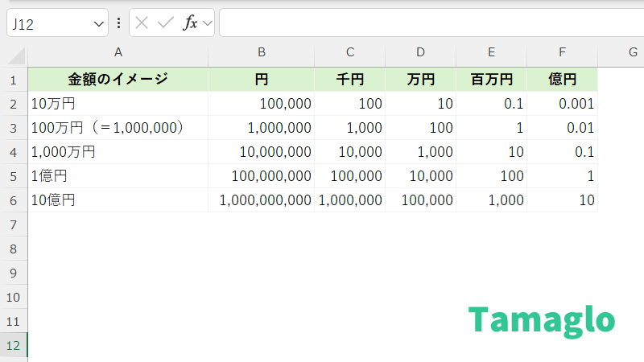The image size is (644, 362).
Task: Click the Insert Function fx icon
Action: pyautogui.click(x=190, y=23)
